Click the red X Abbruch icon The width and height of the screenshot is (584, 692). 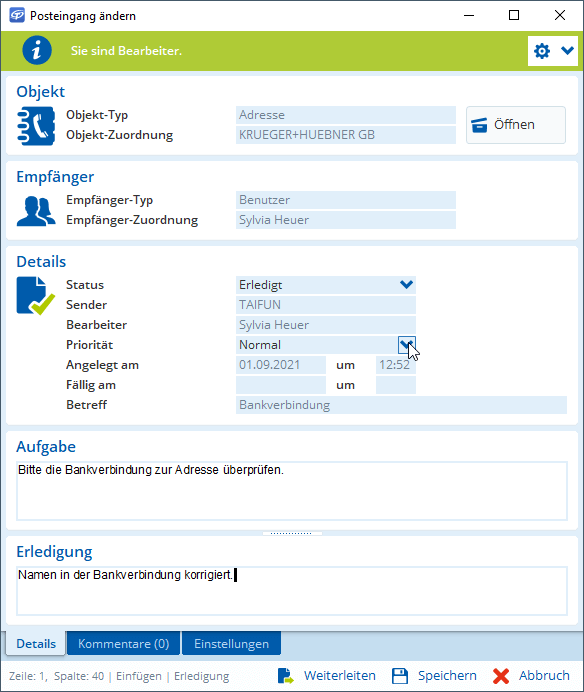coord(501,676)
